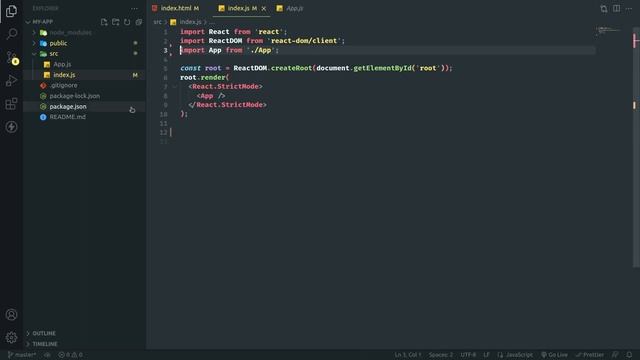The width and height of the screenshot is (640, 360).
Task: Open the Extensions view
Action: click(x=11, y=104)
